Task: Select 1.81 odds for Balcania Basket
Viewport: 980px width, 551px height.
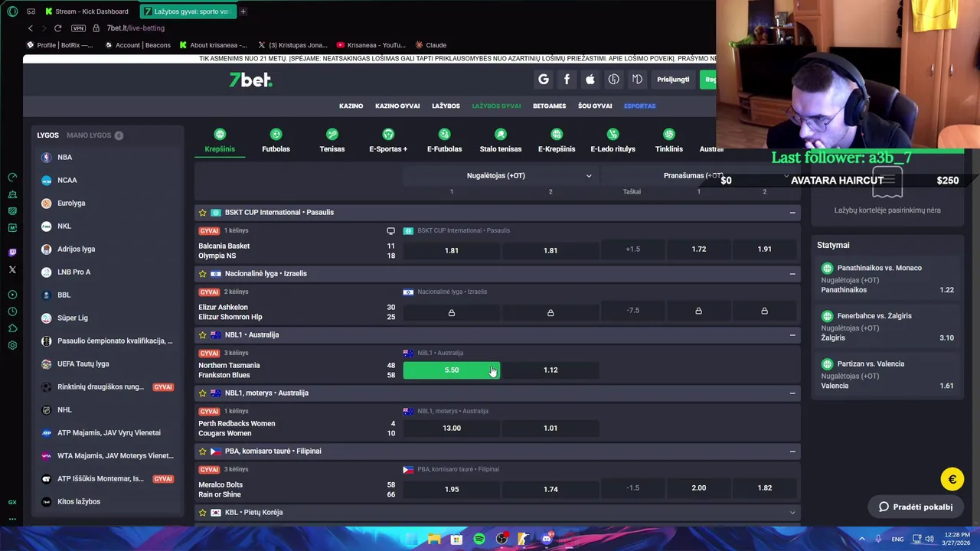Action: 452,251
